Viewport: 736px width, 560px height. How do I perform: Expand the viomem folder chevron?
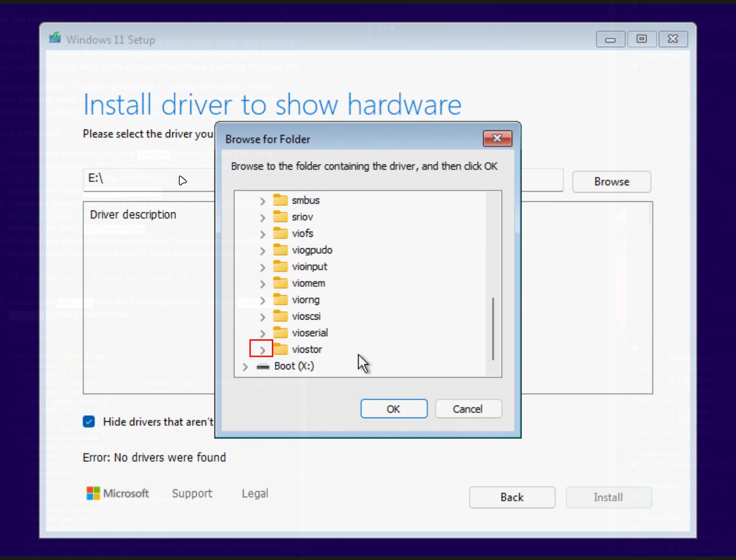pyautogui.click(x=263, y=284)
